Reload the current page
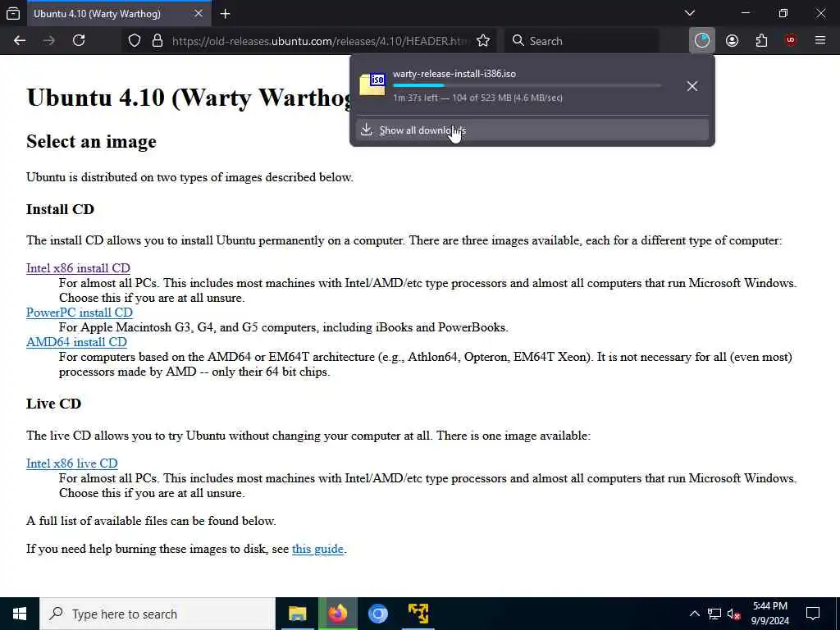The width and height of the screenshot is (840, 630). 79,41
